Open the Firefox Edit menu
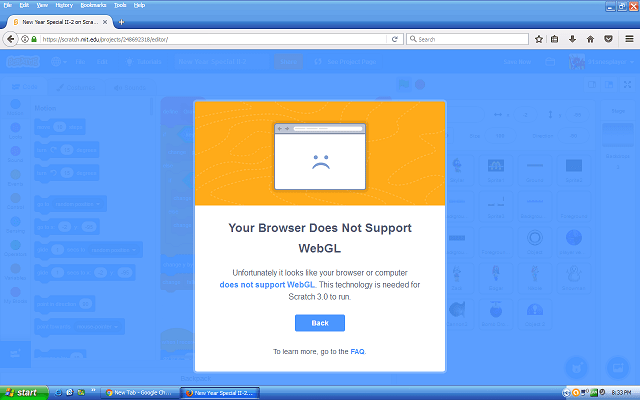640x400 pixels. (24, 5)
